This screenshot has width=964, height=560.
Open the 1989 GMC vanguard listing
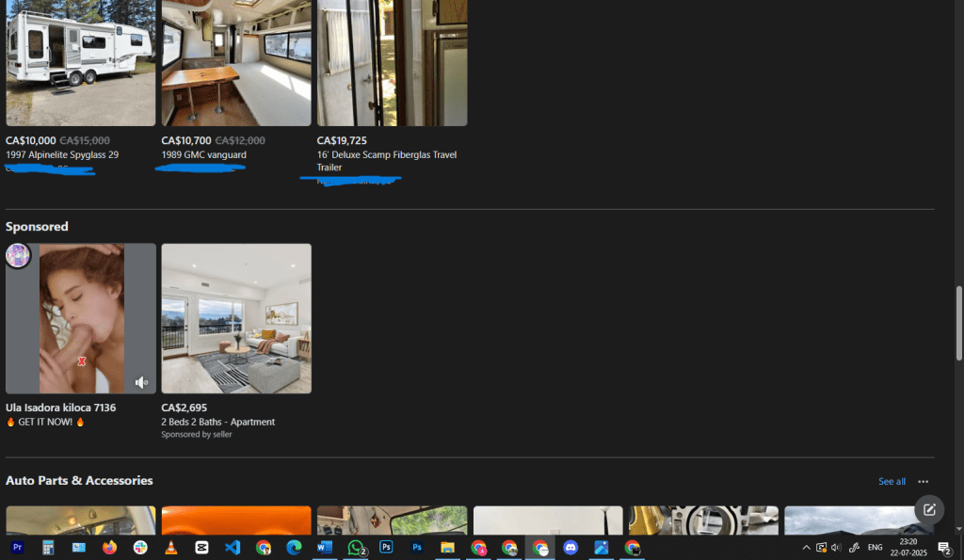coord(203,154)
